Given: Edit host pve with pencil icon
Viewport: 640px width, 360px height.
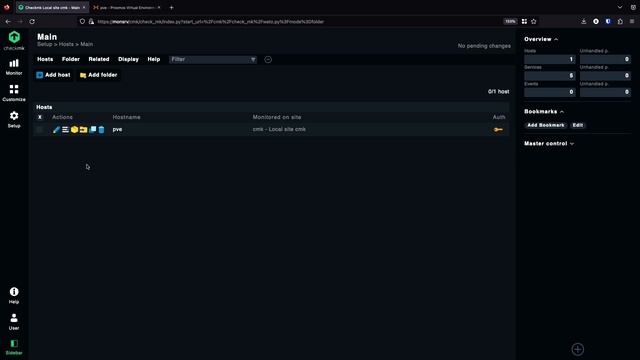Looking at the screenshot, I should click(x=56, y=129).
